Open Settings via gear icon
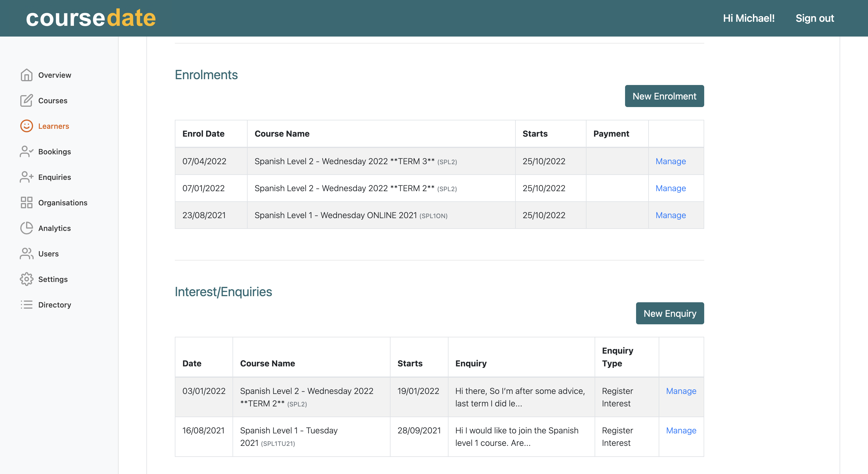 pos(26,279)
